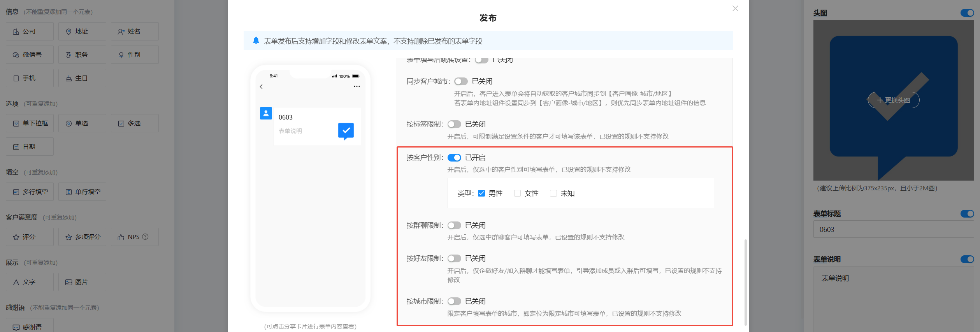Add the 性别 gender field
This screenshot has width=980, height=332.
point(135,55)
